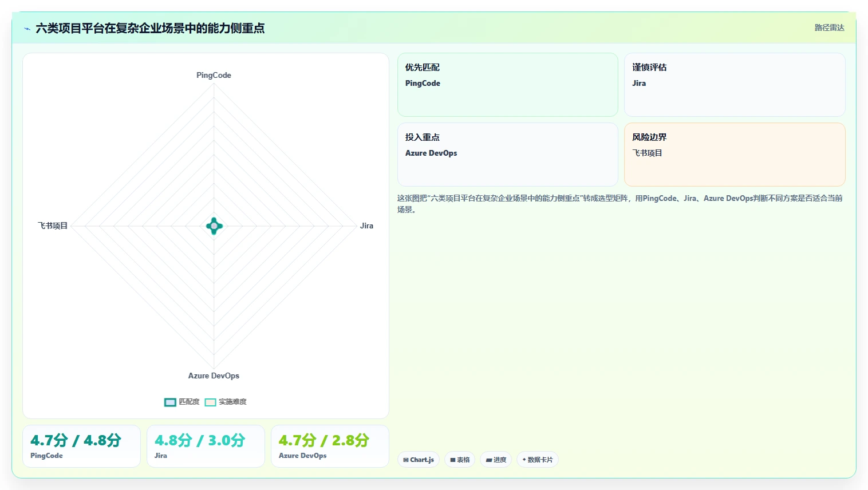Click the Jira radar axis label
The height and width of the screenshot is (490, 868).
(366, 226)
